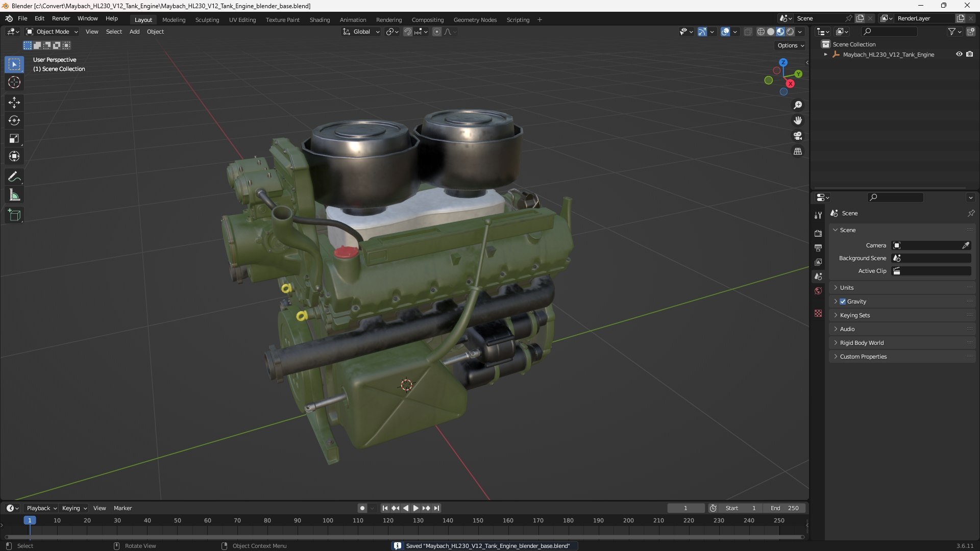Open the Texture properties tab
The image size is (980, 551).
tap(818, 313)
